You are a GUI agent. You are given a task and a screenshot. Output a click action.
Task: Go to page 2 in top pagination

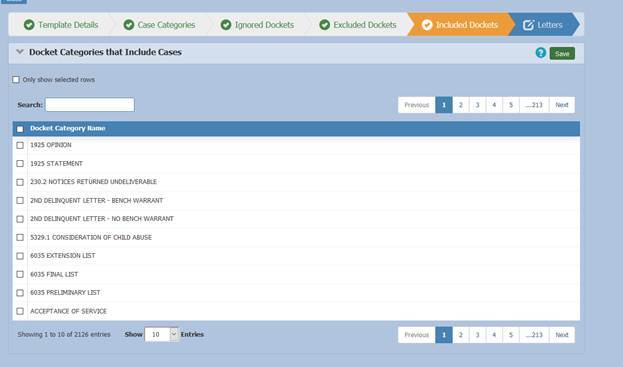coord(460,105)
